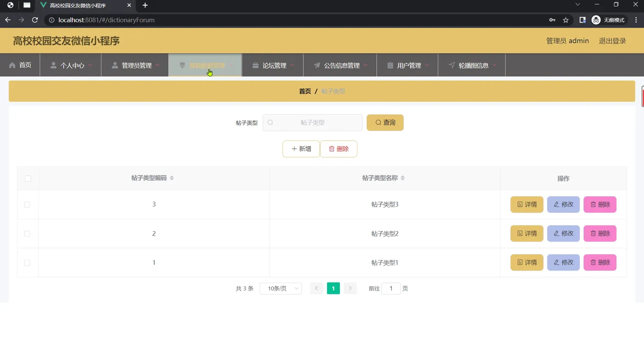Open the browser side panel icon
This screenshot has width=644, height=343.
[x=582, y=20]
